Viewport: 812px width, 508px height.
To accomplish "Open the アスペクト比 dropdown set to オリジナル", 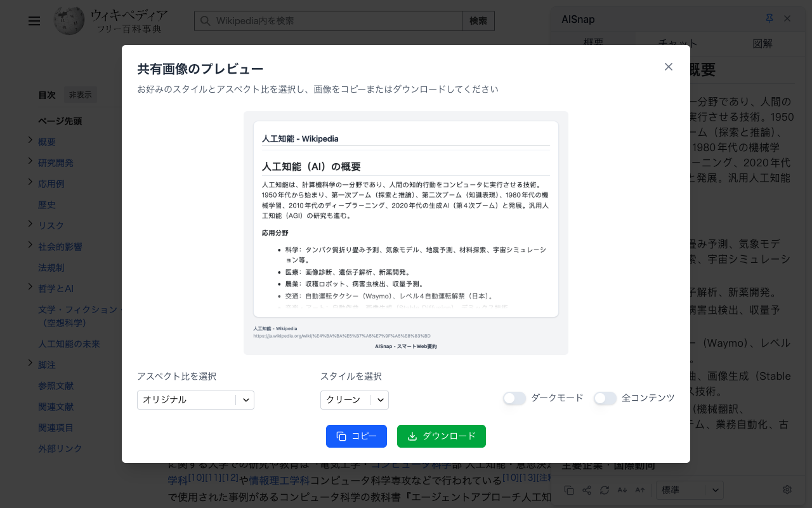I will tap(195, 400).
